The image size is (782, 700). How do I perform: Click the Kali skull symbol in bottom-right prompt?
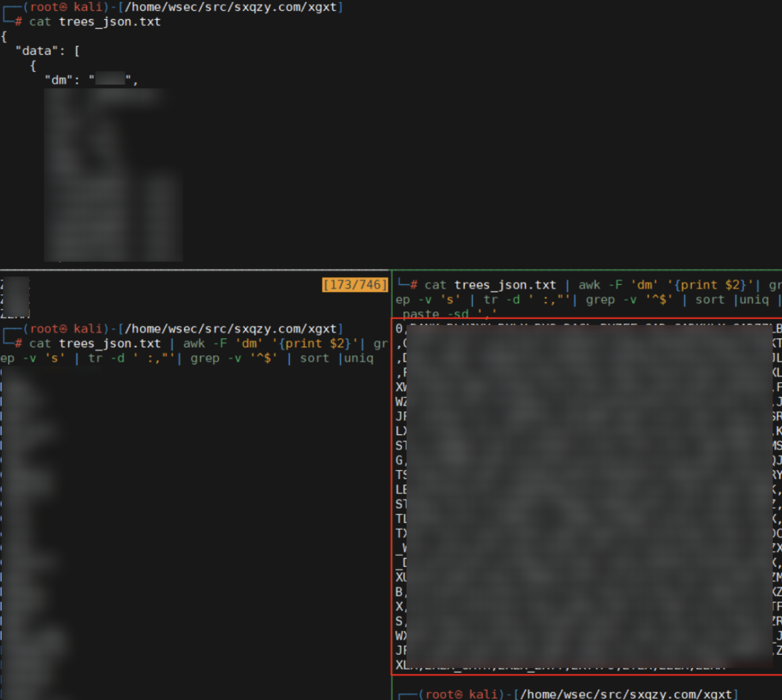458,694
